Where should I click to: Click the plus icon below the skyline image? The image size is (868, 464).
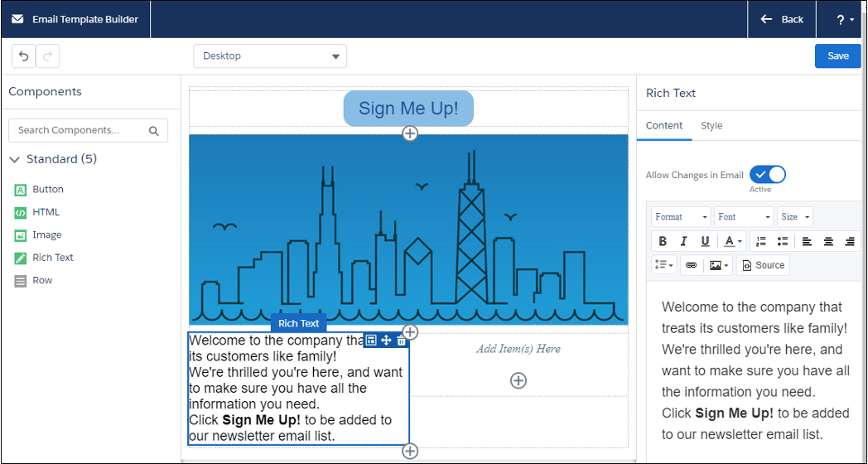tap(410, 332)
